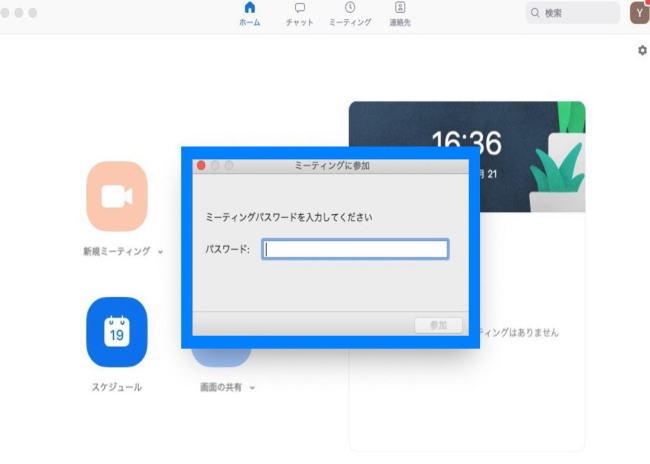
Task: Switch to the チャット tab
Action: (x=299, y=14)
